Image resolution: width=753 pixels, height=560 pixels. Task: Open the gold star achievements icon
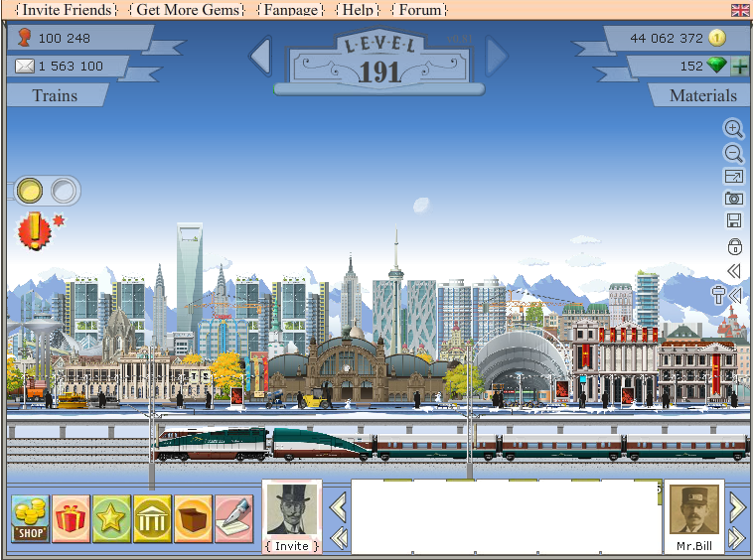[x=112, y=518]
